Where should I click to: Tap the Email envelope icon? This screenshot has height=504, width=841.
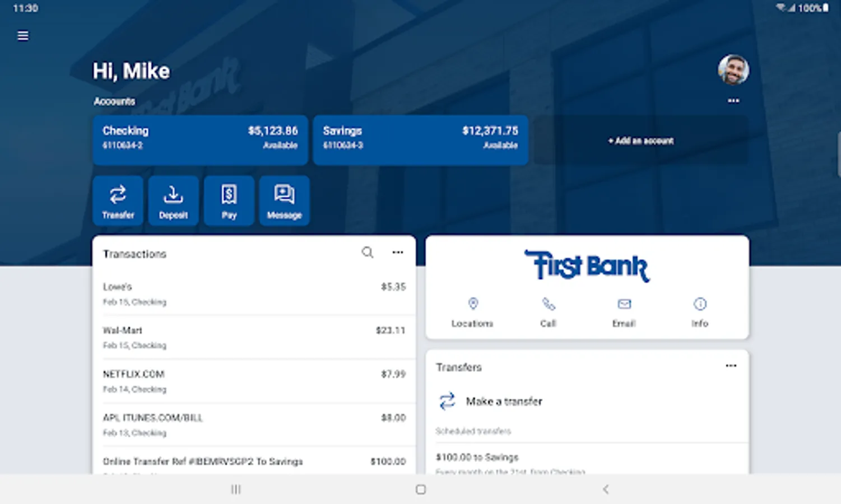pos(624,304)
